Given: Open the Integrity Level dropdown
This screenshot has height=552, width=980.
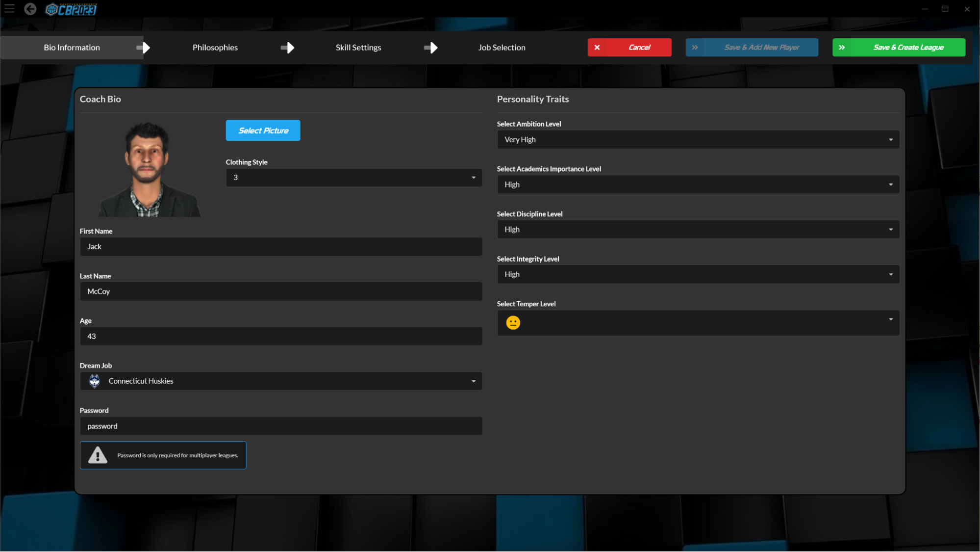Looking at the screenshot, I should 698,274.
